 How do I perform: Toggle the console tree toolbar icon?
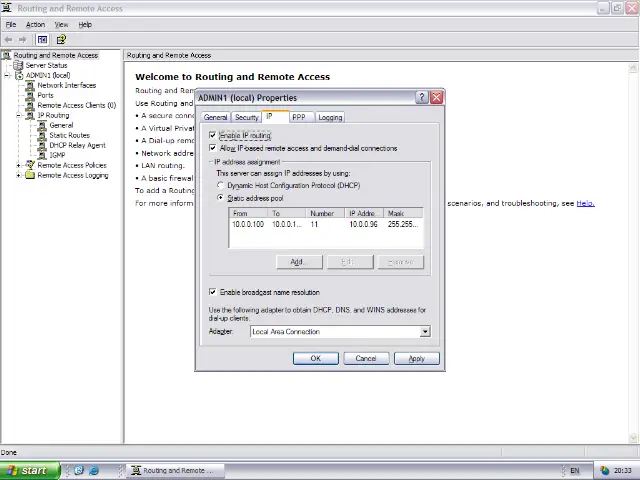click(x=42, y=40)
